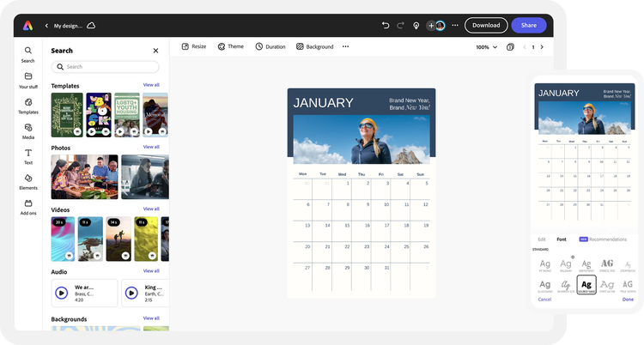View all Videos

[151, 209]
